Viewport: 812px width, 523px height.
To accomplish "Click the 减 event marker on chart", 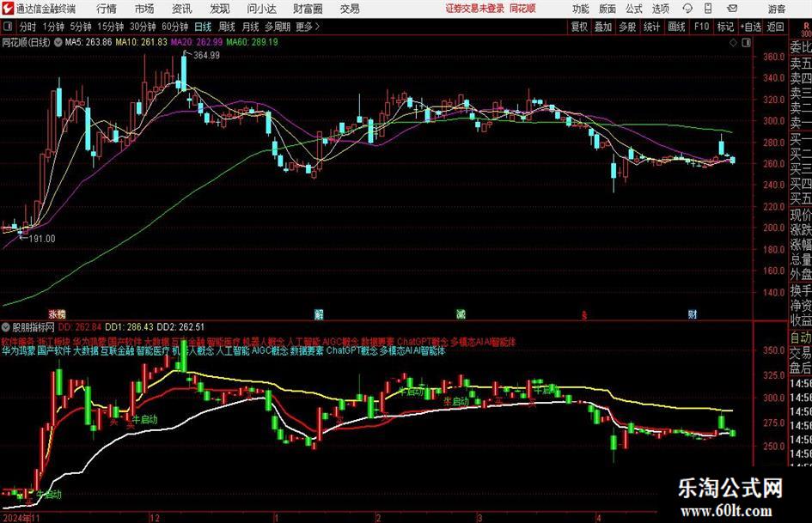I will (461, 314).
